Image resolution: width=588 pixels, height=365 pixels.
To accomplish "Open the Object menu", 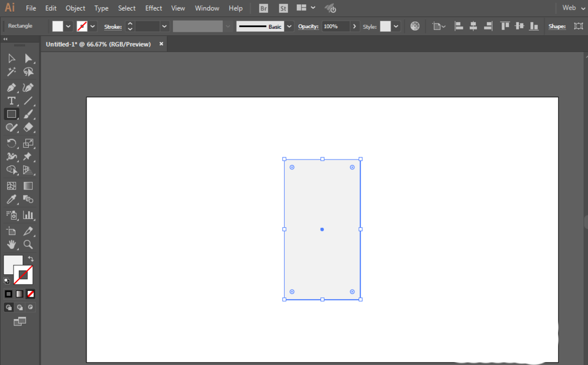I will (75, 8).
